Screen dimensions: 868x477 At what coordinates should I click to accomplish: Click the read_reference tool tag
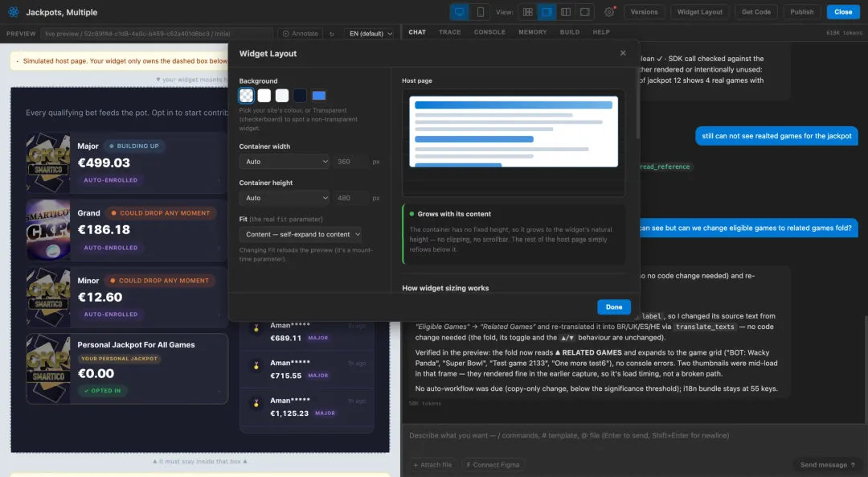(665, 167)
